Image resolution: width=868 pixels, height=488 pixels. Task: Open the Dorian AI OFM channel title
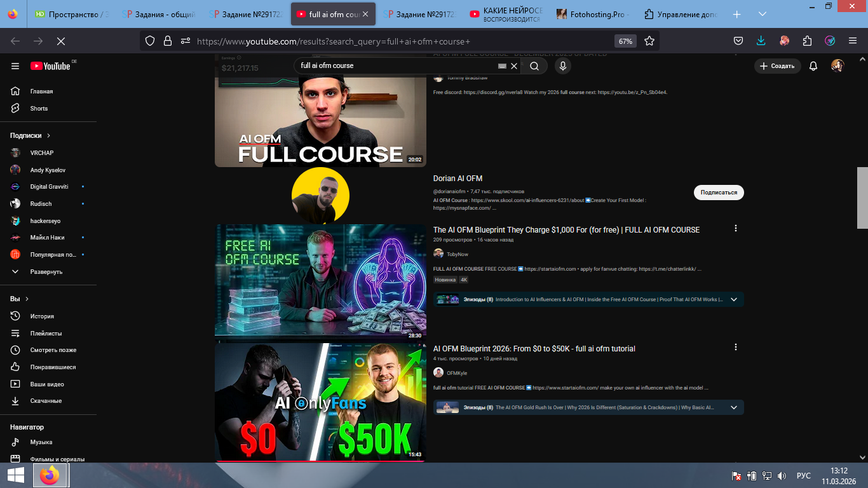pyautogui.click(x=458, y=179)
